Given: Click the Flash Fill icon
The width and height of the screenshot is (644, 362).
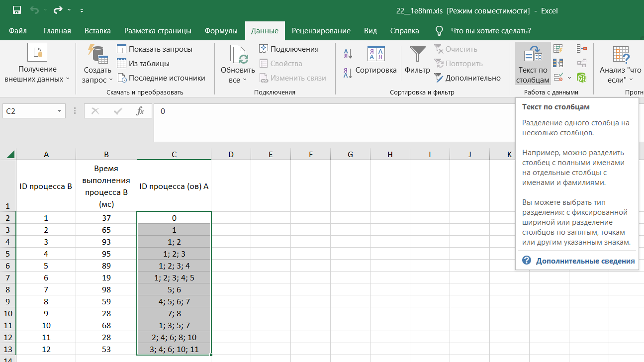Looking at the screenshot, I should [558, 49].
